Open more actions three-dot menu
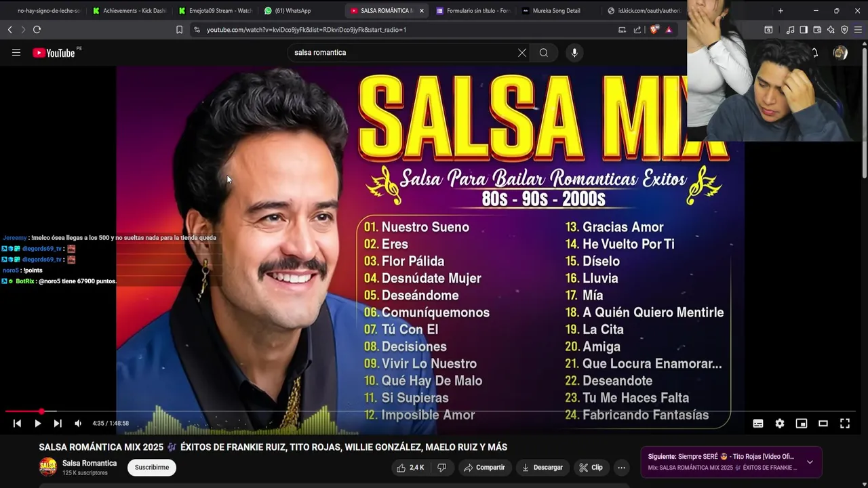 (621, 468)
